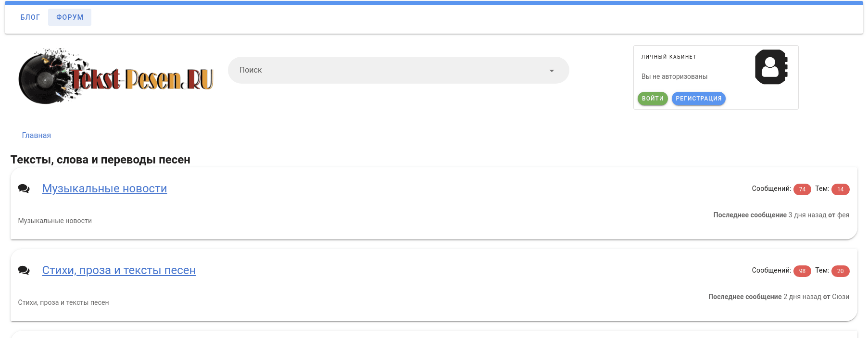Open the БЛОГ tab

[x=30, y=17]
